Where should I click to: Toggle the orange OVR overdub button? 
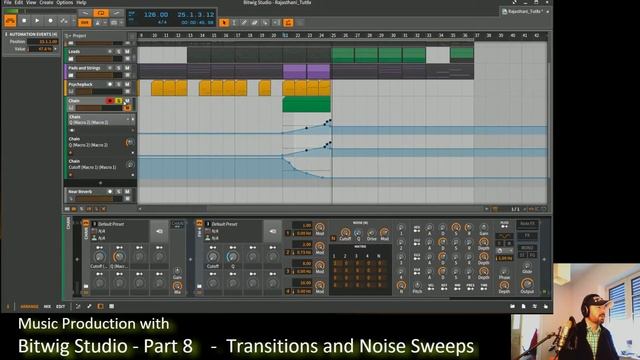[x=85, y=22]
